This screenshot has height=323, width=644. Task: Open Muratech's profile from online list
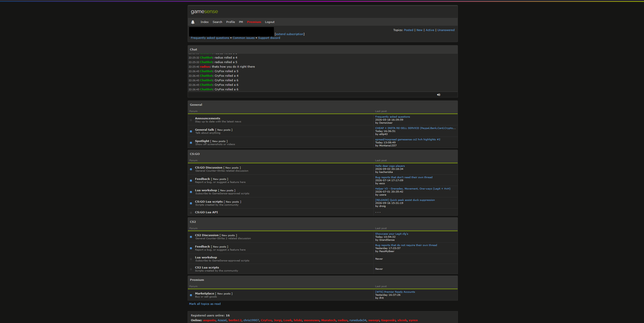tap(329, 320)
